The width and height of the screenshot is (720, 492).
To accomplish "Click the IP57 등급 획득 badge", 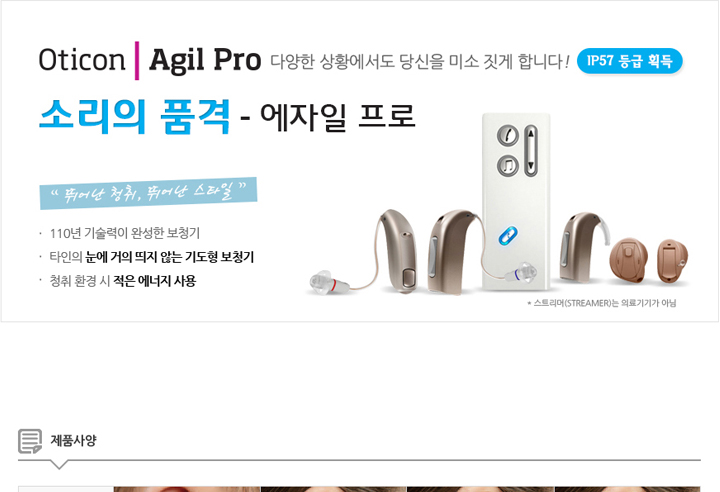I will (630, 61).
